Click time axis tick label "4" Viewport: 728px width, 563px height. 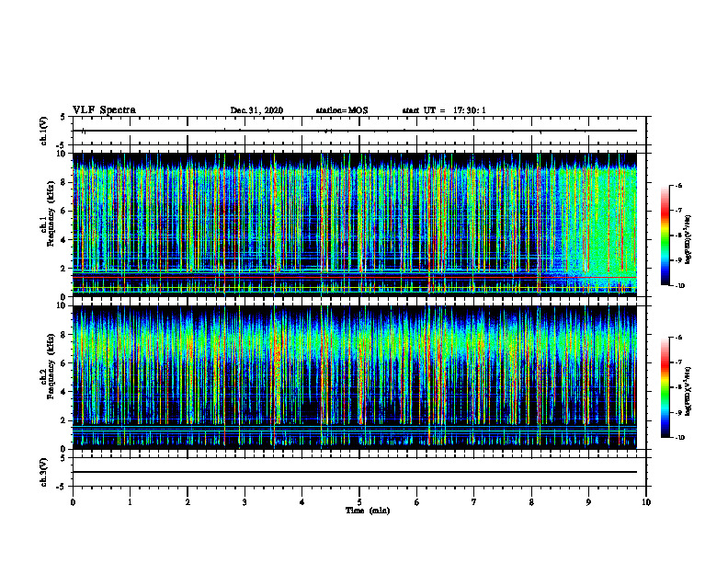302,502
